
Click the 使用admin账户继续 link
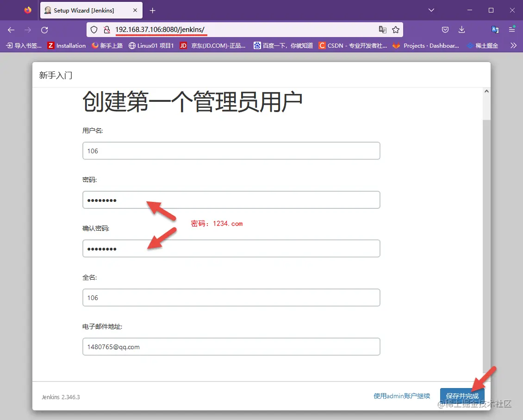click(x=401, y=396)
